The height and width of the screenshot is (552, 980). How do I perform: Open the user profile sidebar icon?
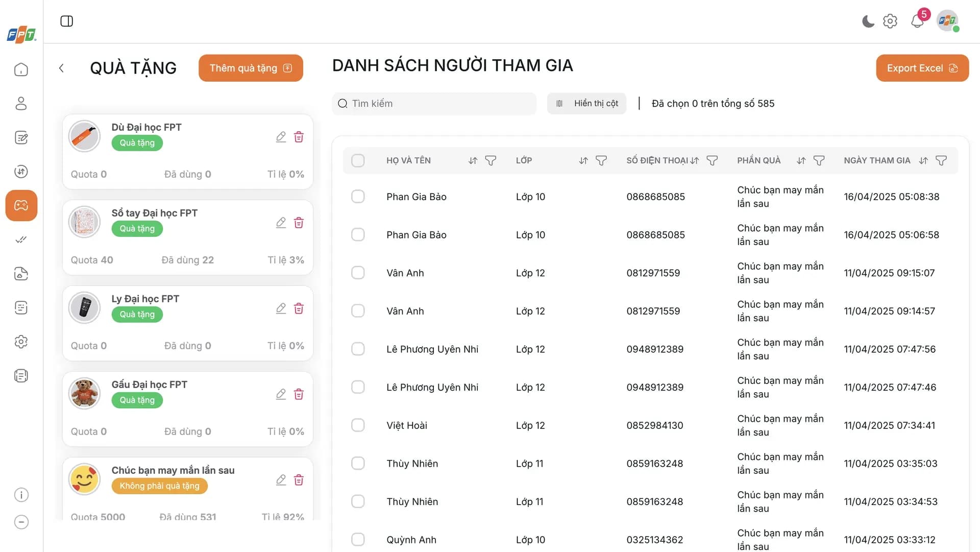click(x=21, y=104)
